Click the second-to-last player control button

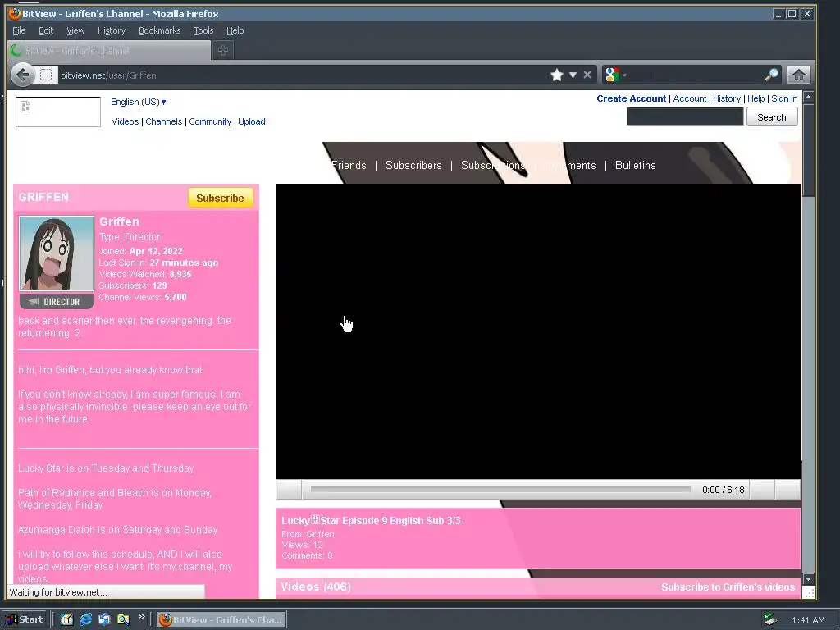tap(762, 490)
